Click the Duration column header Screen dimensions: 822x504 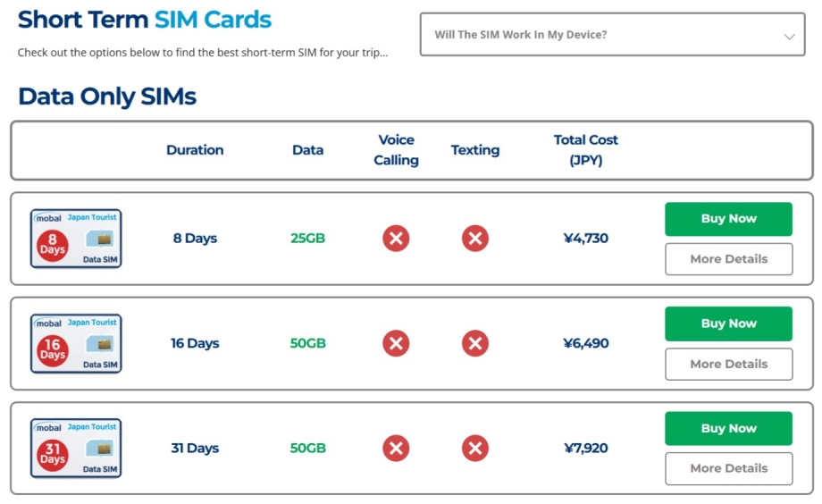(195, 150)
